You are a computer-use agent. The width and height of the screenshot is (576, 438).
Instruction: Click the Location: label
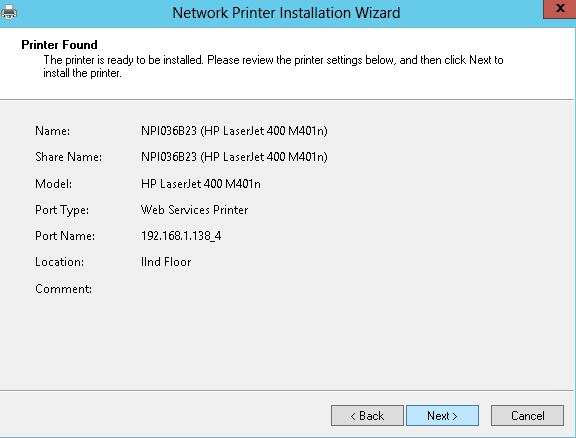pos(60,262)
